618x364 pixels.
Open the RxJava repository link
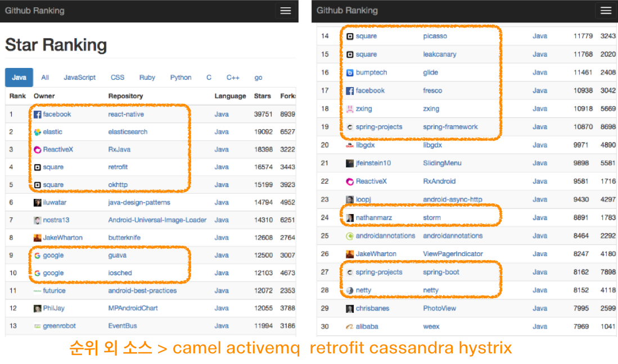click(x=119, y=149)
